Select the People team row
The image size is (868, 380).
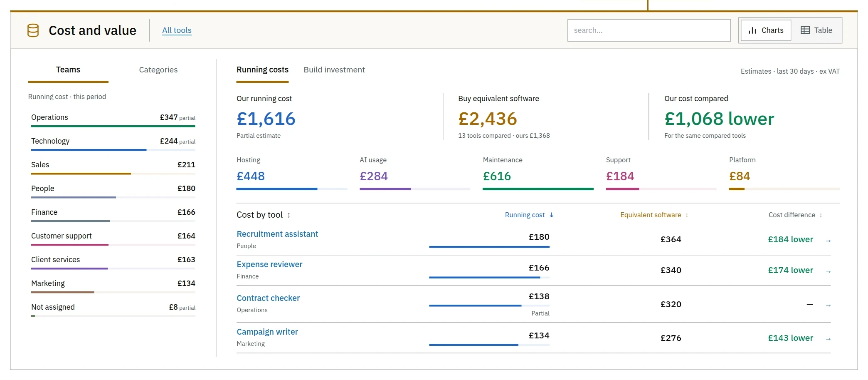(113, 191)
